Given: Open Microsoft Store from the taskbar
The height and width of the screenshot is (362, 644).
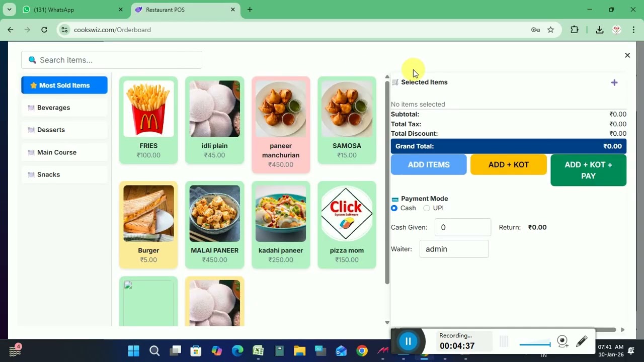Looking at the screenshot, I should coord(196,351).
